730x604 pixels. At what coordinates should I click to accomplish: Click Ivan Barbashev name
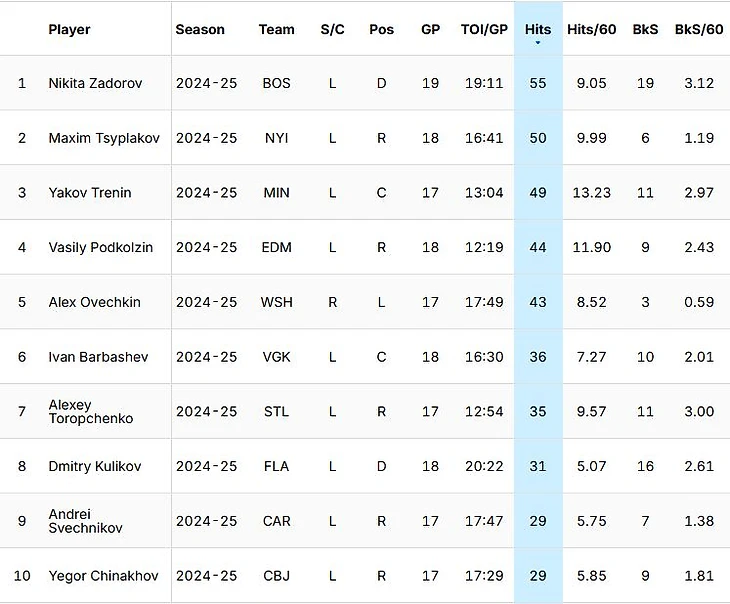[x=98, y=357]
